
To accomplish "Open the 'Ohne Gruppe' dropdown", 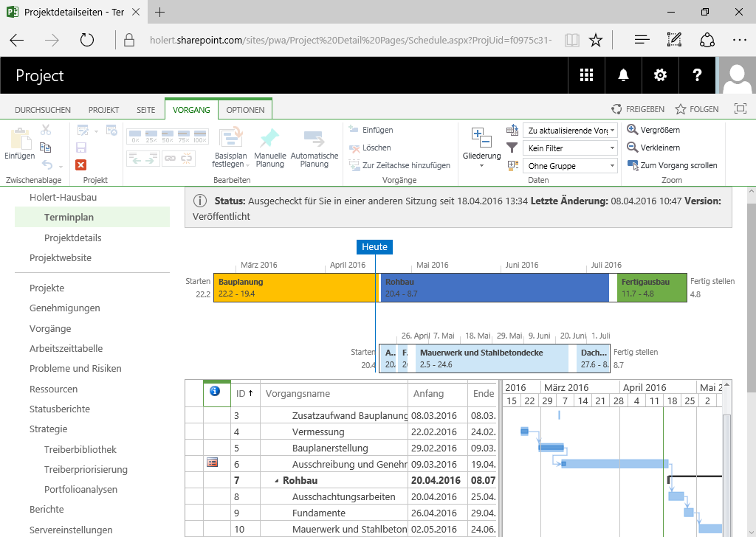I will 570,166.
